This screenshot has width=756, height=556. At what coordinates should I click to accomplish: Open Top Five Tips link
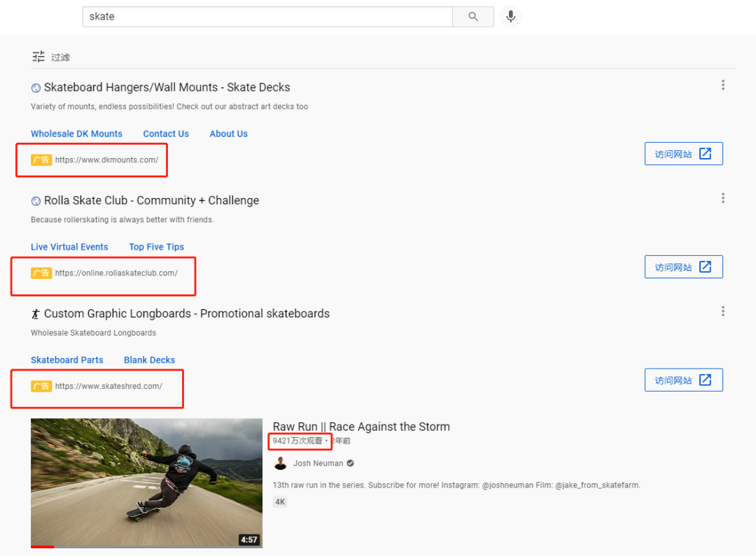pos(156,247)
